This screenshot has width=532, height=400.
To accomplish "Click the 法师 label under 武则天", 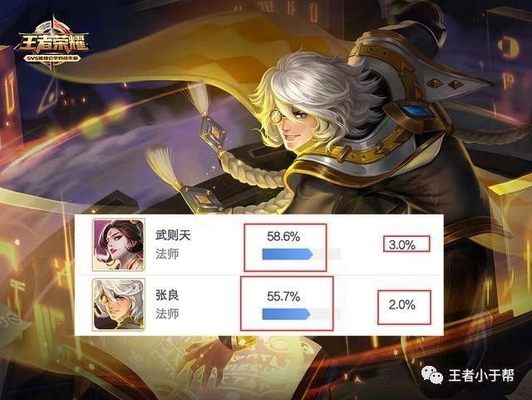I will [x=167, y=253].
